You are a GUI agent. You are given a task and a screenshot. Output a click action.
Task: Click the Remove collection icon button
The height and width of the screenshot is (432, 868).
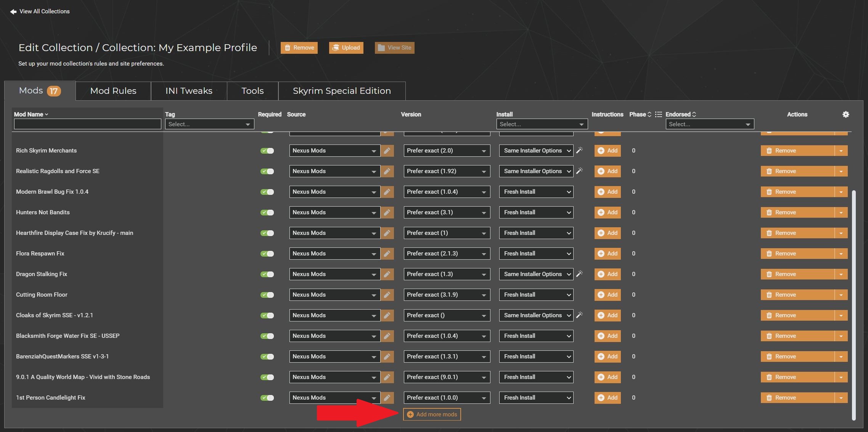299,48
